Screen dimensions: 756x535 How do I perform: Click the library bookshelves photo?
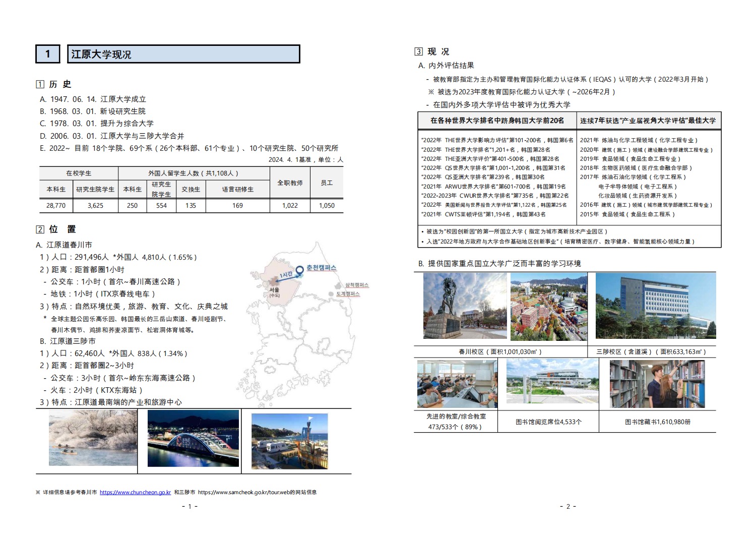657,384
